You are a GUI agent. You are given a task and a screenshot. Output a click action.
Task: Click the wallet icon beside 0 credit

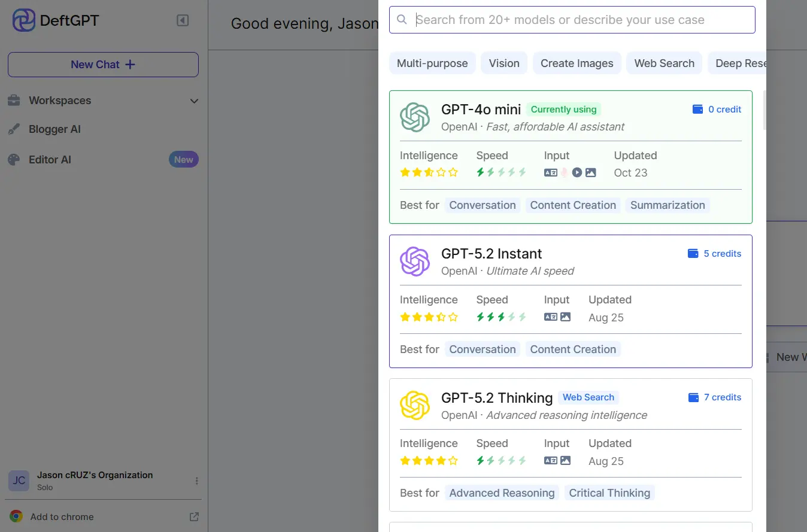pos(697,110)
